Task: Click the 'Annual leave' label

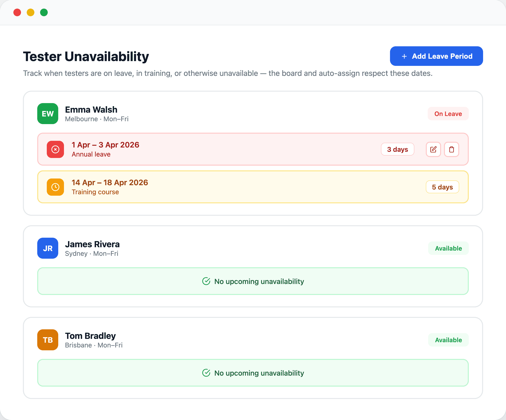Action: (x=91, y=154)
